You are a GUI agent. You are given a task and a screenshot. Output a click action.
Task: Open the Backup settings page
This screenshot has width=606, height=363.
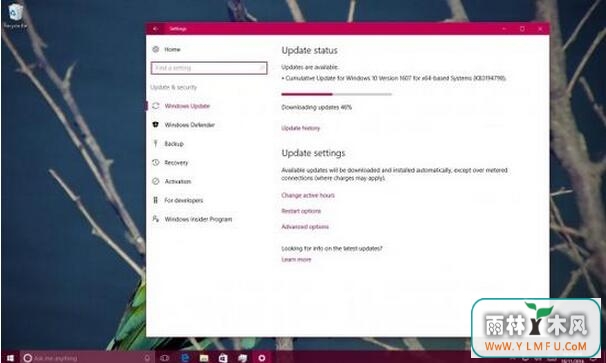174,144
